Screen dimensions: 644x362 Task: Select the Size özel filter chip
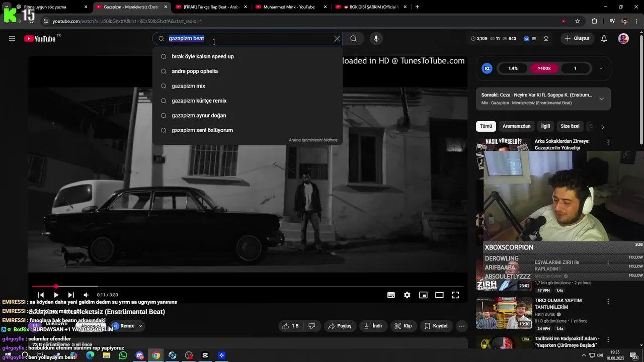[570, 126]
